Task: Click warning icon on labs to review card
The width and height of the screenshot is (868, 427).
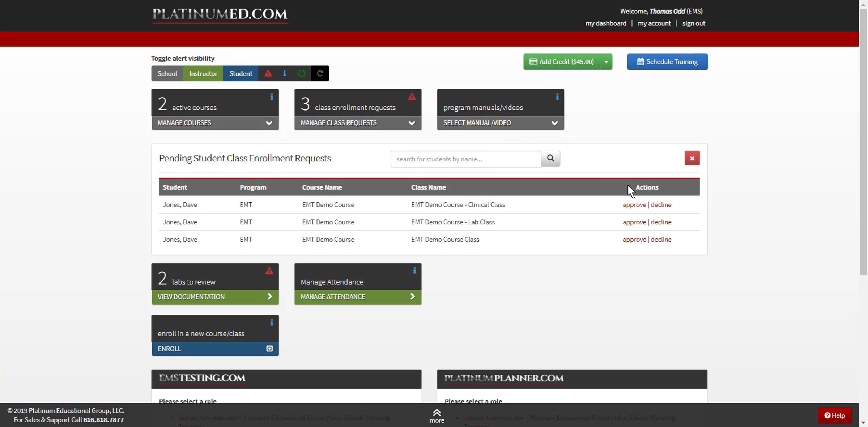Action: point(269,271)
